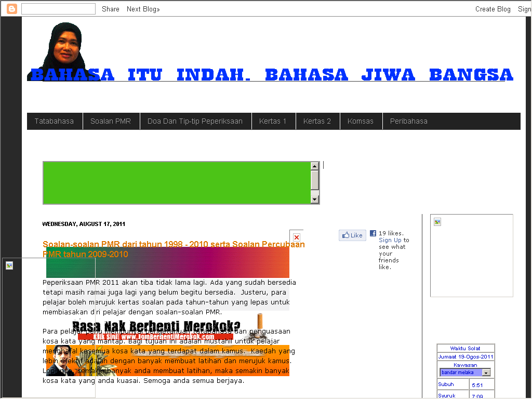Click the Create Blog link

click(x=493, y=9)
